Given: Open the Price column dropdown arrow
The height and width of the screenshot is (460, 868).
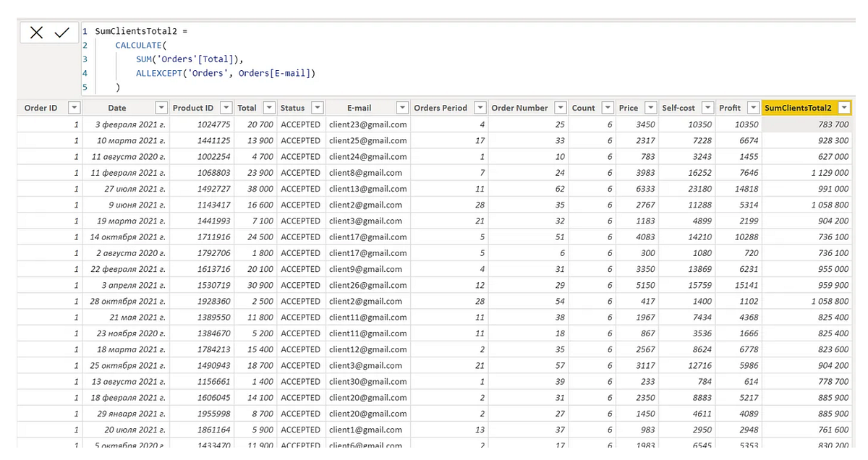Looking at the screenshot, I should click(x=649, y=107).
